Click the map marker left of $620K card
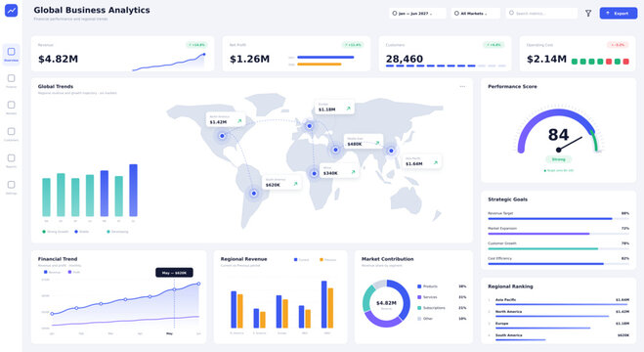This screenshot has width=644, height=352. point(254,193)
